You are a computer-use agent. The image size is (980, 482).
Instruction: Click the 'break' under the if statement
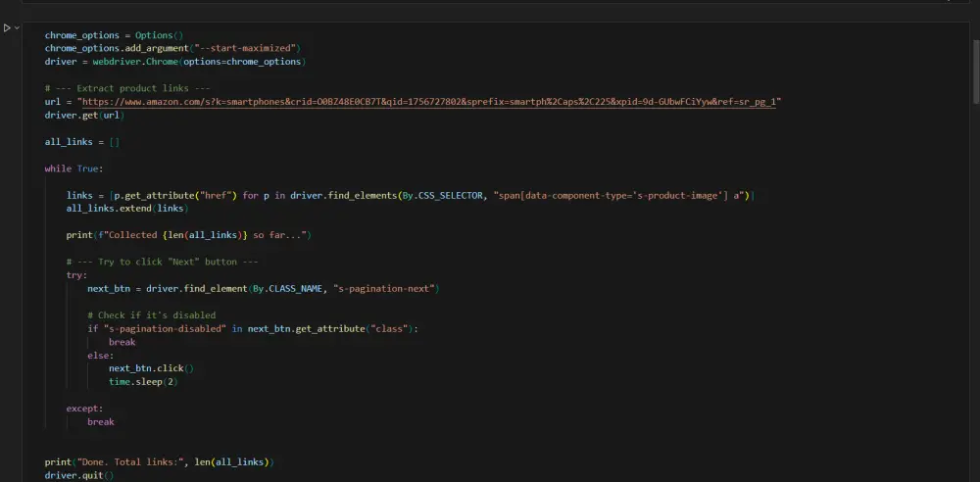coord(122,343)
